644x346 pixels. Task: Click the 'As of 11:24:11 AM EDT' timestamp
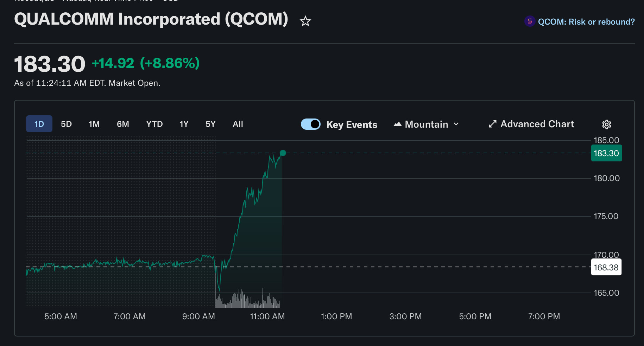60,83
